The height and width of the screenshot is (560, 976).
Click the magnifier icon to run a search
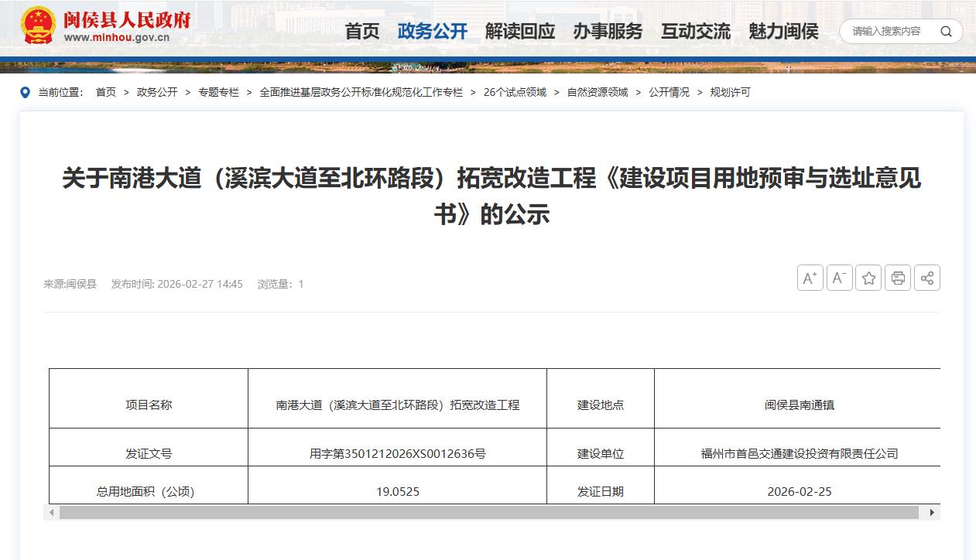tap(946, 32)
